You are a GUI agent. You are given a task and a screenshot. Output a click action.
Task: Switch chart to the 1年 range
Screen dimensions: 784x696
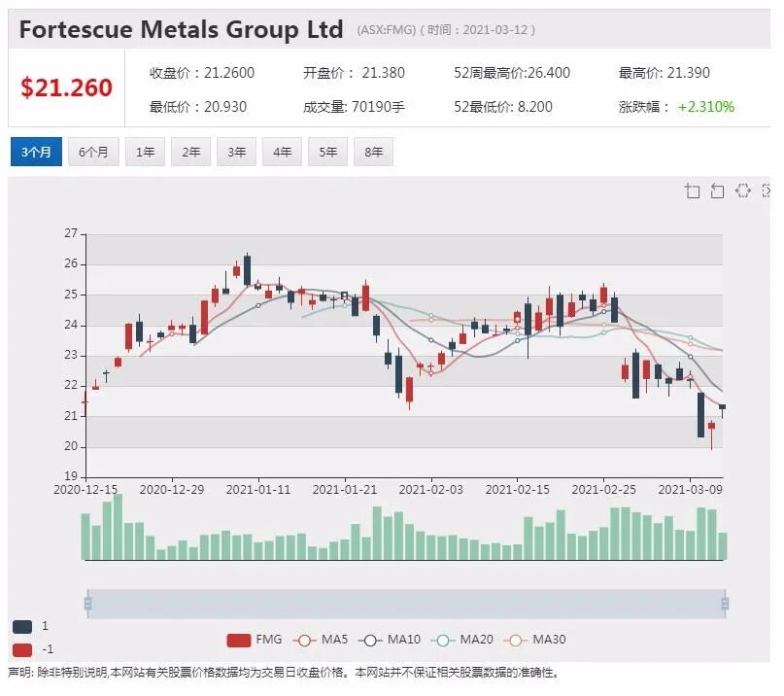[145, 152]
